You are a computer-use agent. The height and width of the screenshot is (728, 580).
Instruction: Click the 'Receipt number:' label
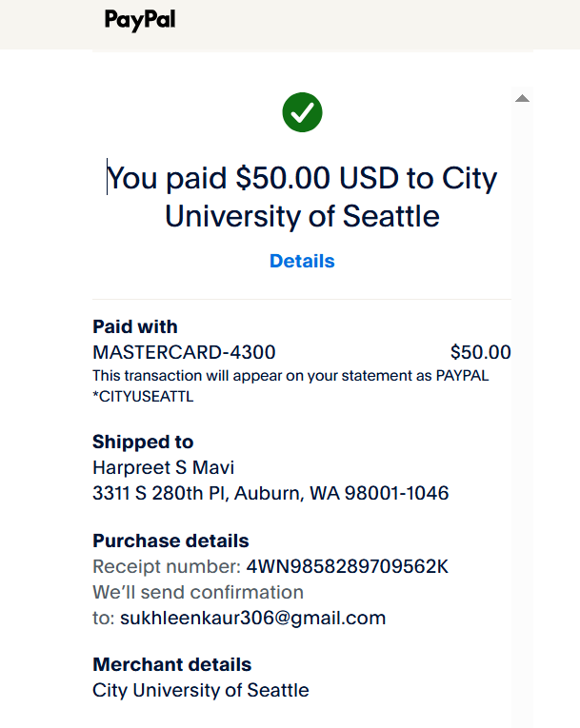(x=167, y=566)
